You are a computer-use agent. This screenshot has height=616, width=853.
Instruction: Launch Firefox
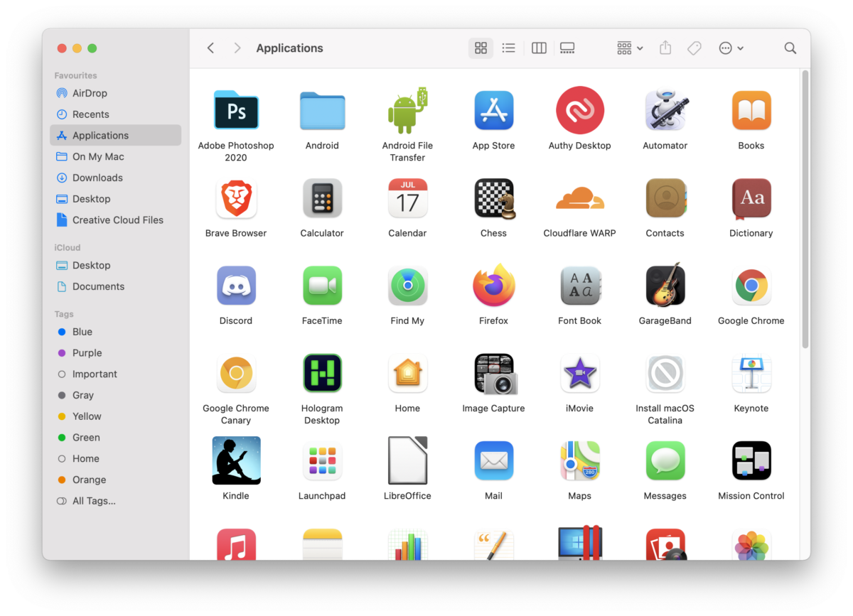click(493, 286)
